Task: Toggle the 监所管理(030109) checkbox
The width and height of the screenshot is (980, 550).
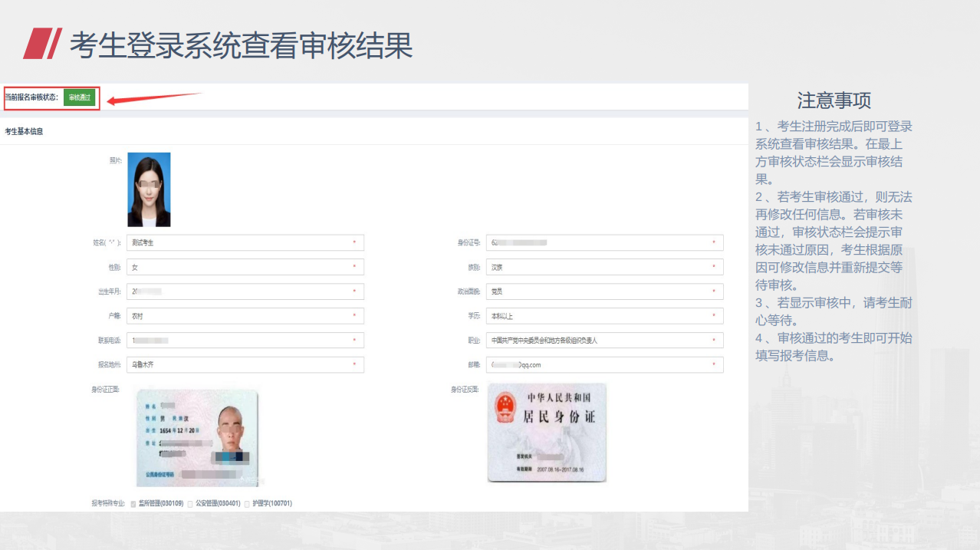Action: pyautogui.click(x=133, y=504)
